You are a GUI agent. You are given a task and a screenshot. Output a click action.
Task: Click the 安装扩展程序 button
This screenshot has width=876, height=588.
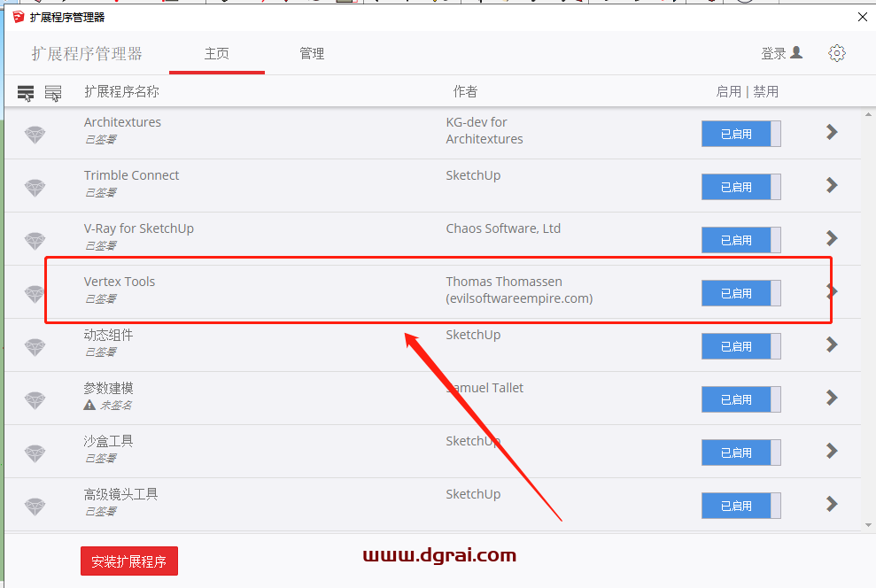click(x=129, y=561)
